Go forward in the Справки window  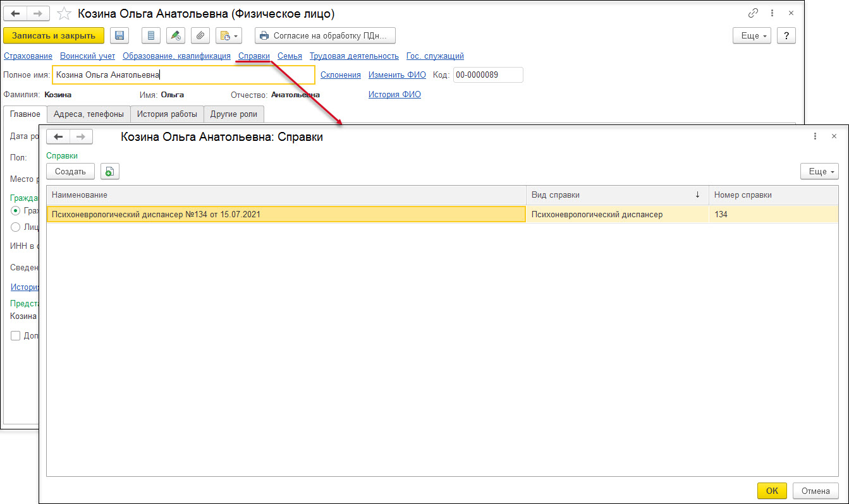click(x=82, y=136)
